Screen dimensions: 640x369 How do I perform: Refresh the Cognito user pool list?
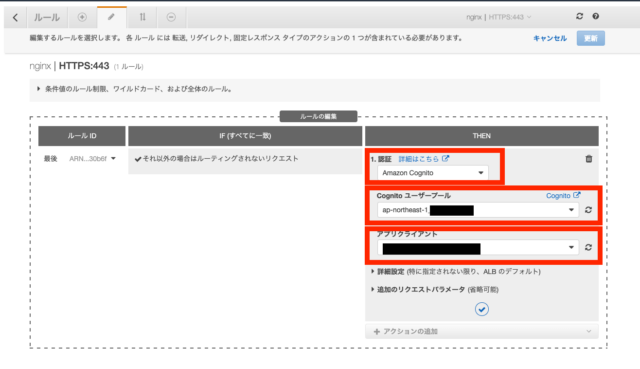pos(588,210)
